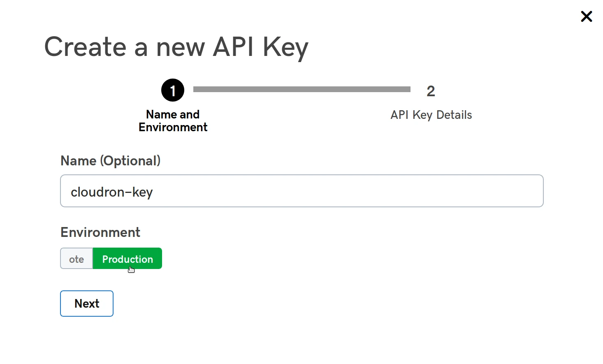The image size is (603, 364).
Task: Click the word '(Optional)' beside Name
Action: (130, 161)
